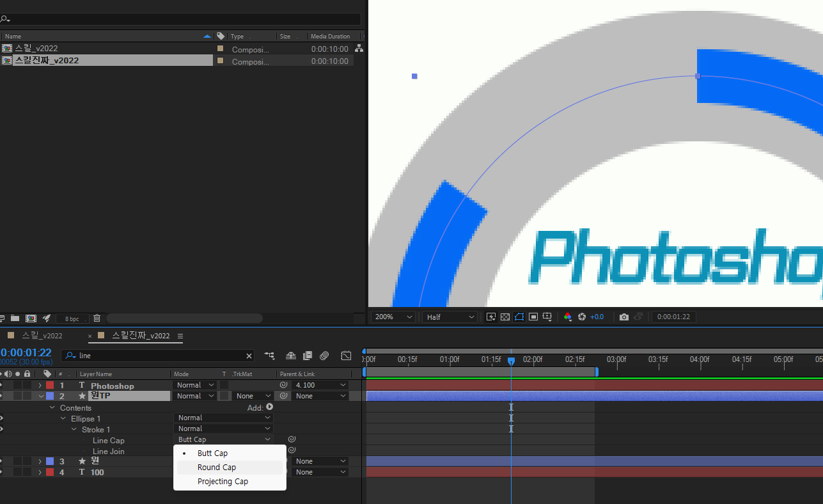This screenshot has height=504, width=823.
Task: Reset exposure with the aperture icon
Action: tap(582, 317)
